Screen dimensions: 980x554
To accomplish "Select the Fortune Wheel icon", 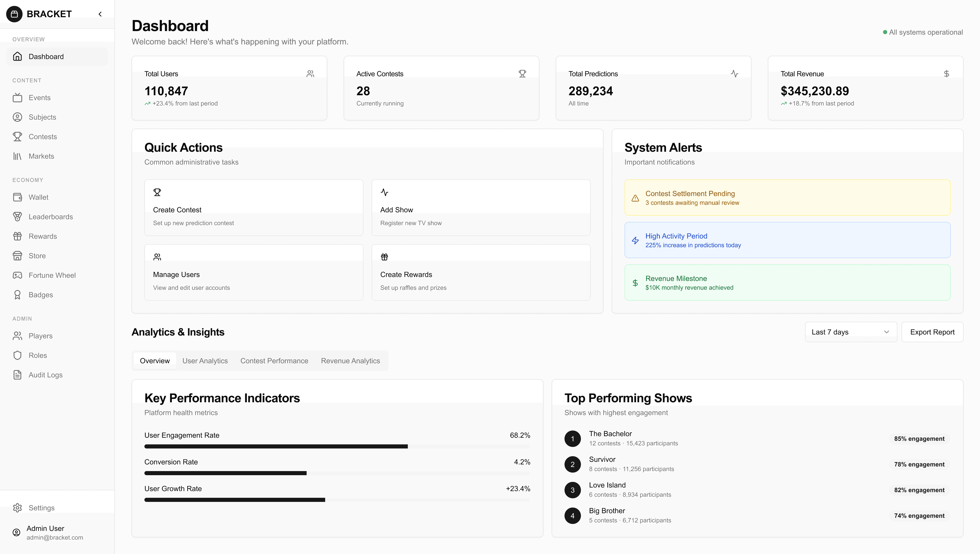I will click(18, 275).
